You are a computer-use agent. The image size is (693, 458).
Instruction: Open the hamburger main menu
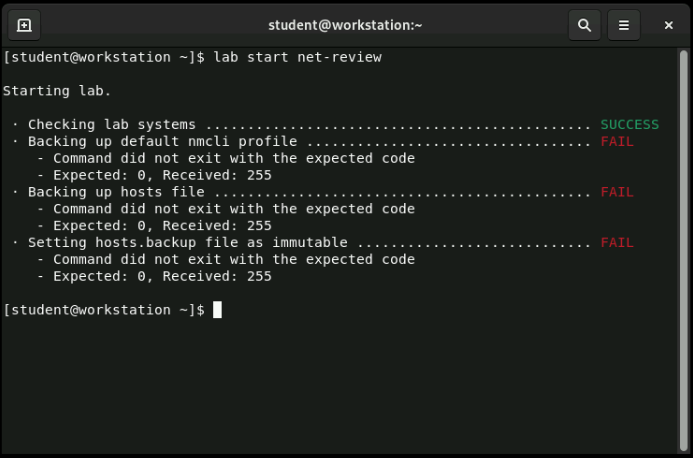[x=624, y=25]
